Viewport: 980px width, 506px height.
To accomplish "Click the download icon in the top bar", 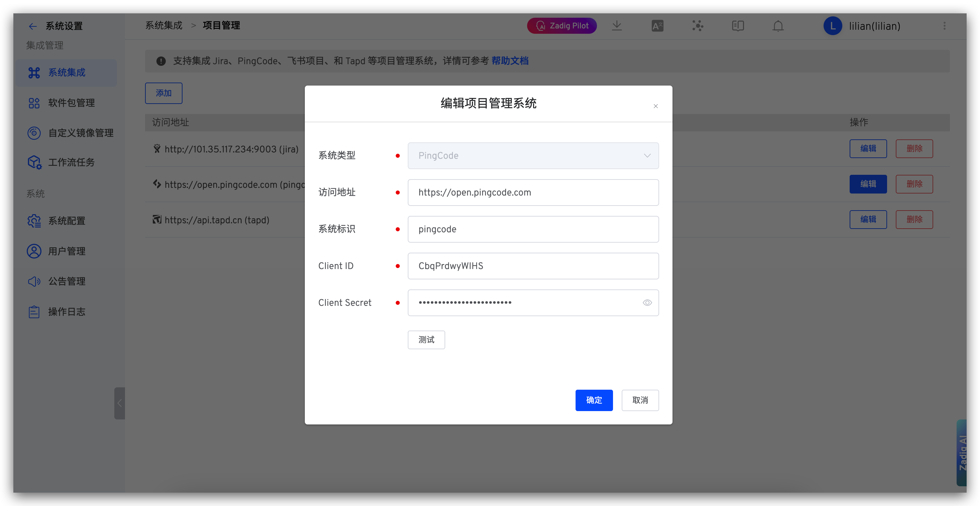I will [x=617, y=25].
